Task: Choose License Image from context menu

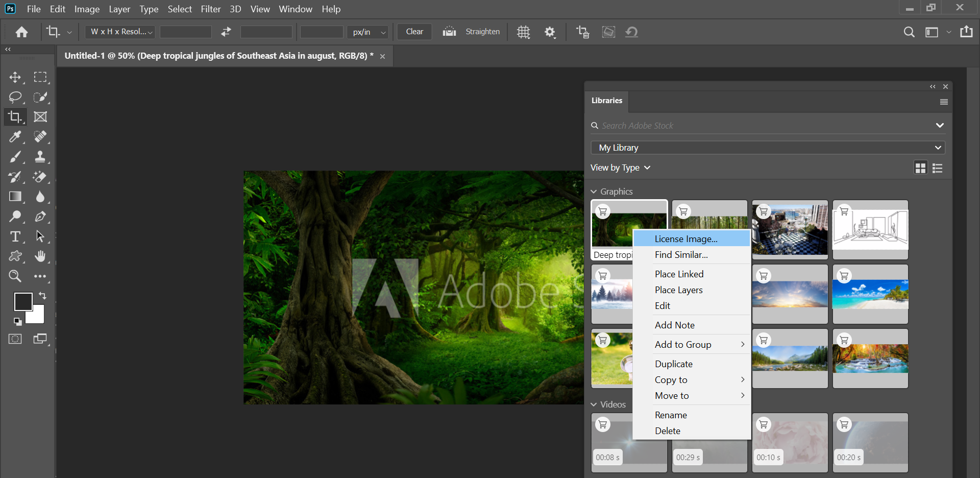Action: point(692,238)
